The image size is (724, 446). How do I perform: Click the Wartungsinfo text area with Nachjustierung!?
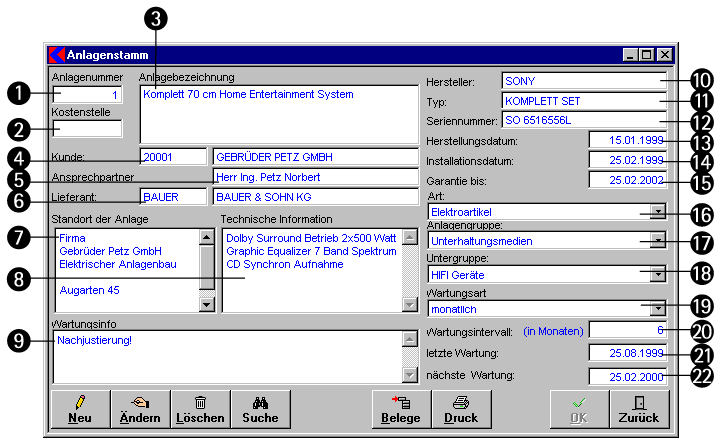[x=227, y=356]
